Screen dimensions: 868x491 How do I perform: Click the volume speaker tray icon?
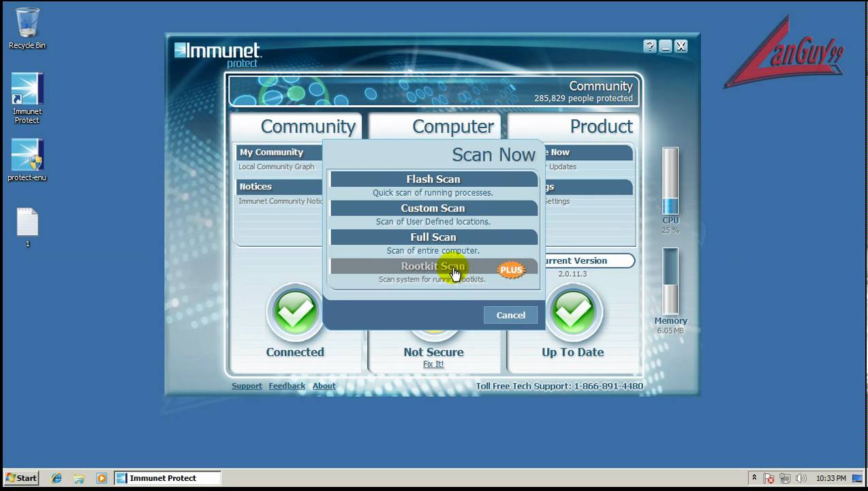[x=801, y=478]
